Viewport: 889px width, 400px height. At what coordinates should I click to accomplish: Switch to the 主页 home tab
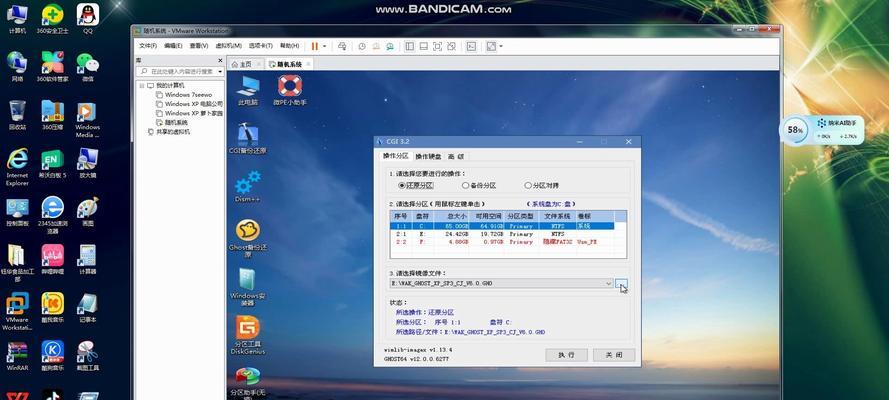[x=245, y=64]
